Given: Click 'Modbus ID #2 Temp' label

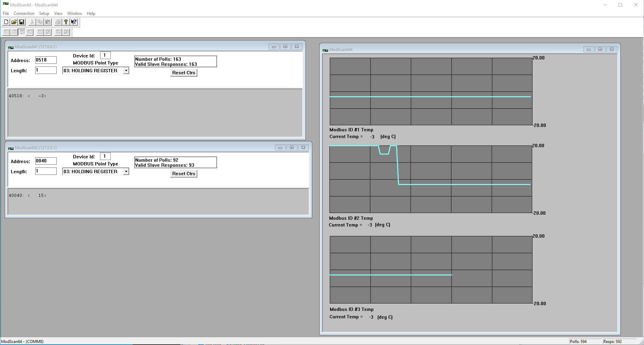Looking at the screenshot, I should 351,218.
